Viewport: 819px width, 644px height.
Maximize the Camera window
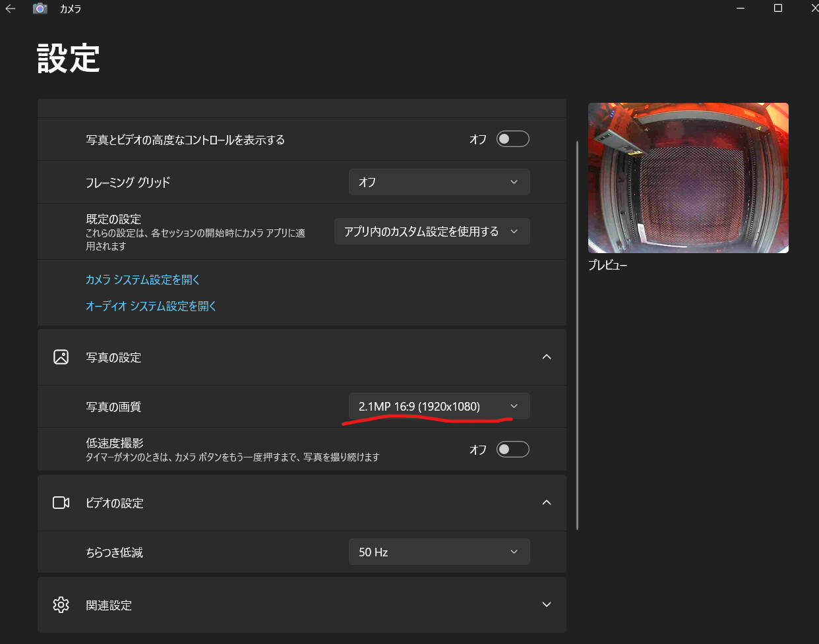[778, 9]
